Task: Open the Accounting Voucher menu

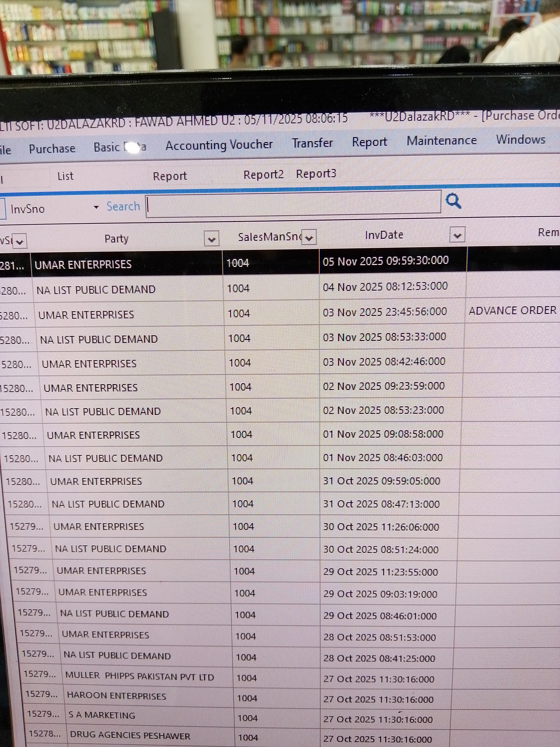Action: pos(219,145)
